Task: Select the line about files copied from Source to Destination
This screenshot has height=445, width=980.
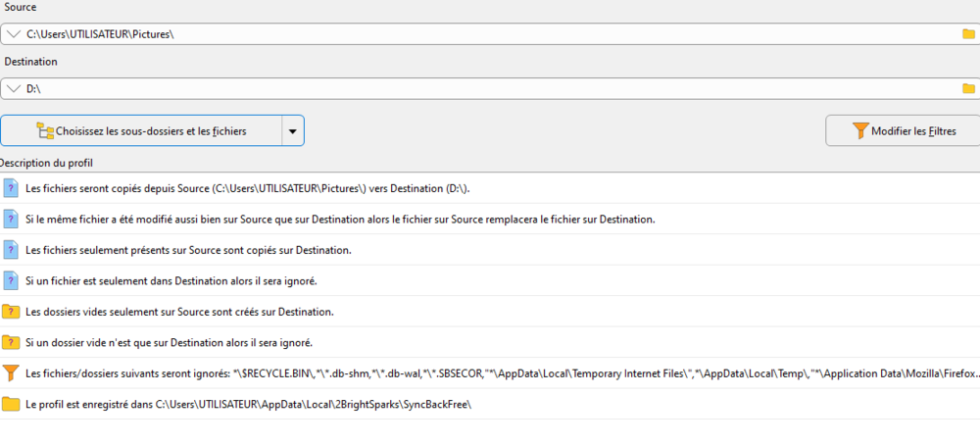Action: (254, 188)
